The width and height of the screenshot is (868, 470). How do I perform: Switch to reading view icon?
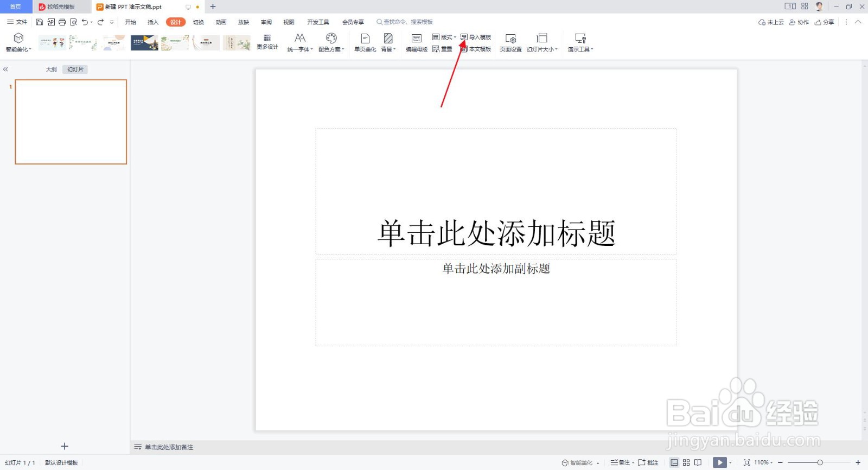pos(698,462)
